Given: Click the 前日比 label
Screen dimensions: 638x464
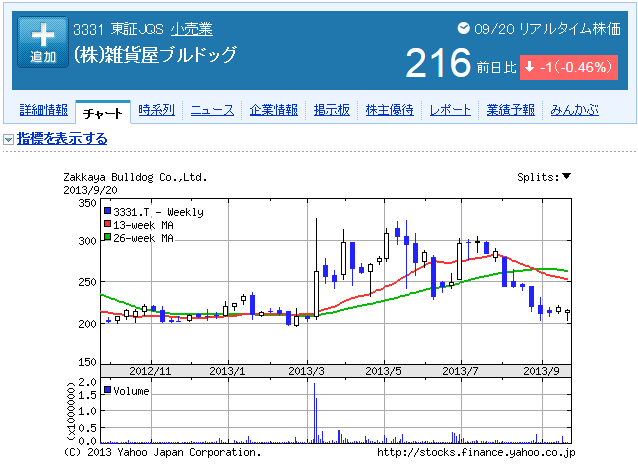Looking at the screenshot, I should (496, 68).
